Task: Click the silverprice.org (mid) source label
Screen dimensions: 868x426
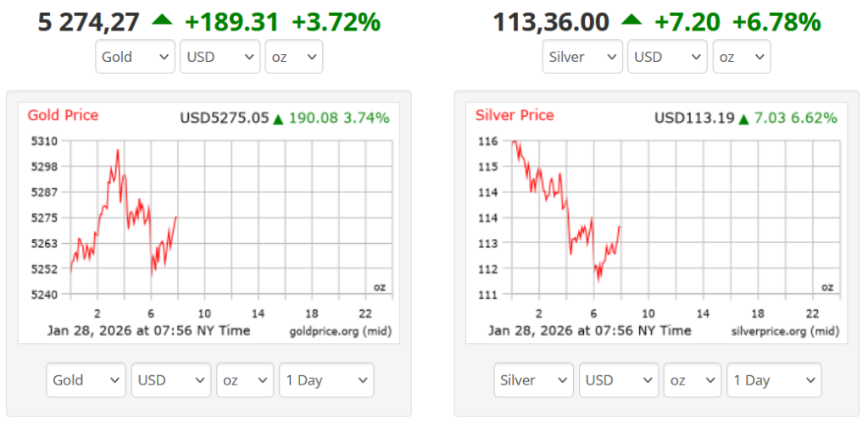Action: coord(783,331)
